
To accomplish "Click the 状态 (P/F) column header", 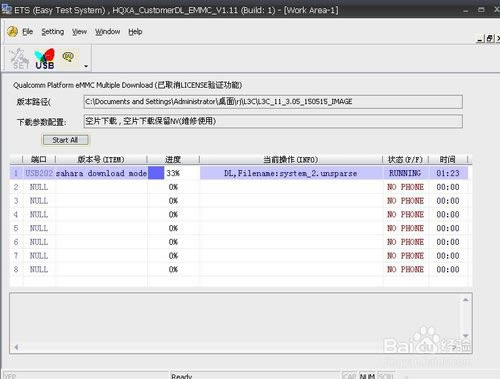I will pyautogui.click(x=405, y=159).
